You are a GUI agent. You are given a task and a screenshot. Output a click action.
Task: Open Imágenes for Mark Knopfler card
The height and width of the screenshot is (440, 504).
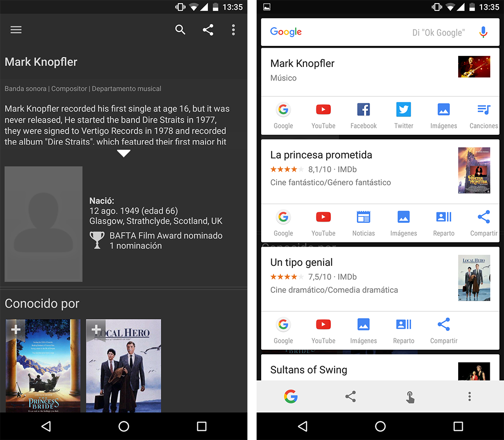(x=444, y=116)
